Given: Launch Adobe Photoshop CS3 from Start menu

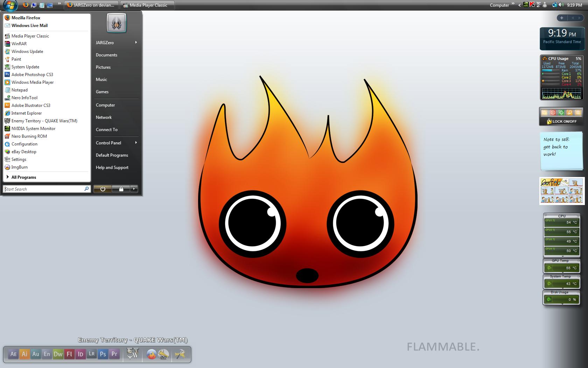Looking at the screenshot, I should pos(47,75).
